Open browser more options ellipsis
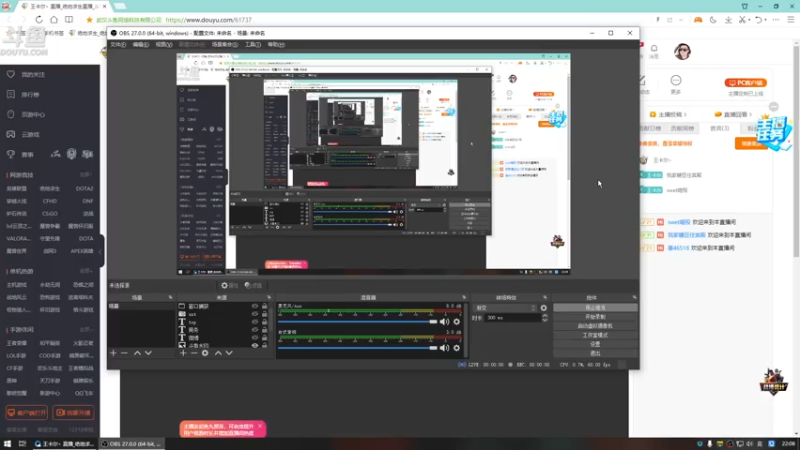 [776, 19]
